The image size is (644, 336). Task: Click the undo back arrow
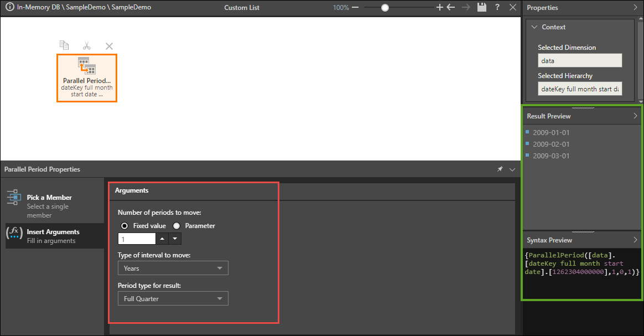451,8
